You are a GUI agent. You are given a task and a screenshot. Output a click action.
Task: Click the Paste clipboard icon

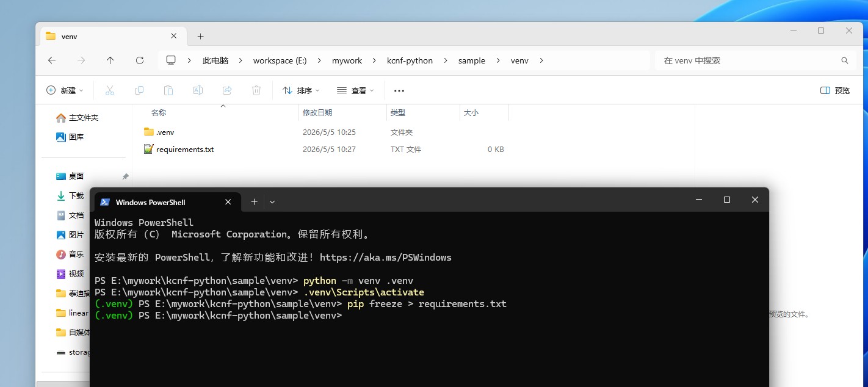pyautogui.click(x=168, y=90)
